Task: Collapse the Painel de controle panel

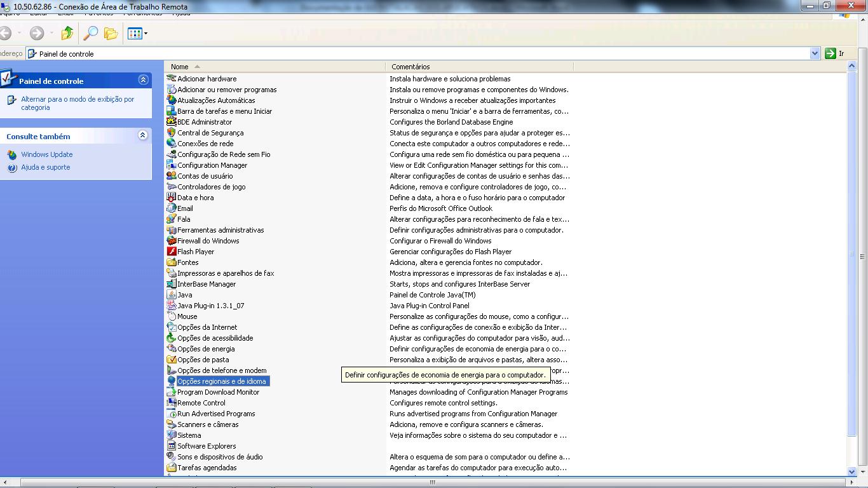Action: [143, 80]
